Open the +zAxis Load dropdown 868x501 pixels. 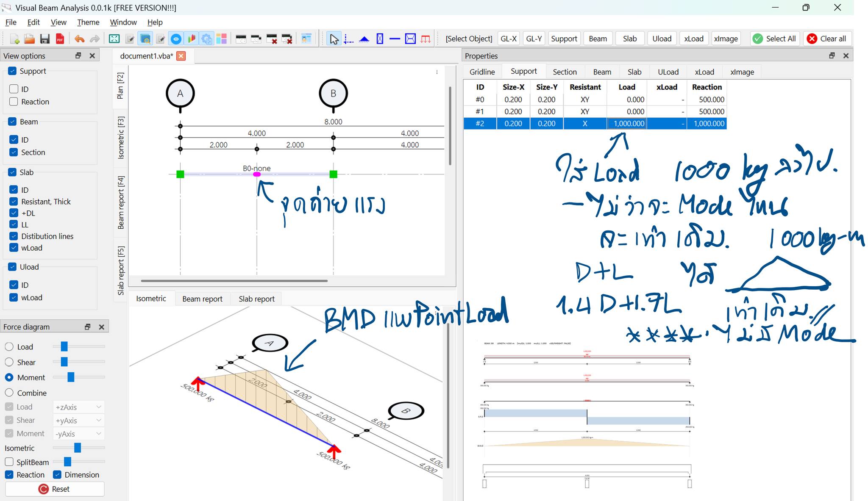point(78,407)
